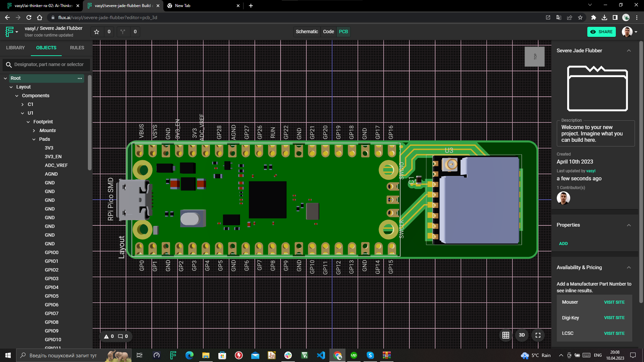This screenshot has height=362, width=644.
Task: Collapse the Properties section
Action: [x=629, y=225]
